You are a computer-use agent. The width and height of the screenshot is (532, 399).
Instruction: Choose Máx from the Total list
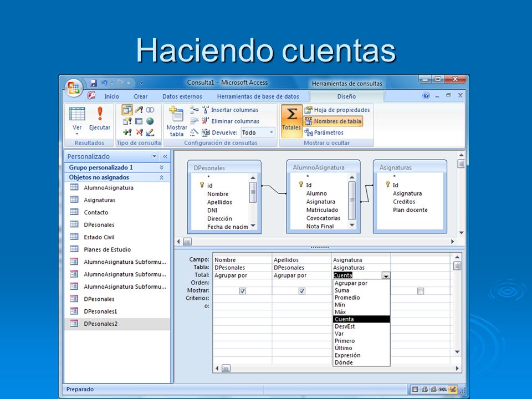coord(361,312)
